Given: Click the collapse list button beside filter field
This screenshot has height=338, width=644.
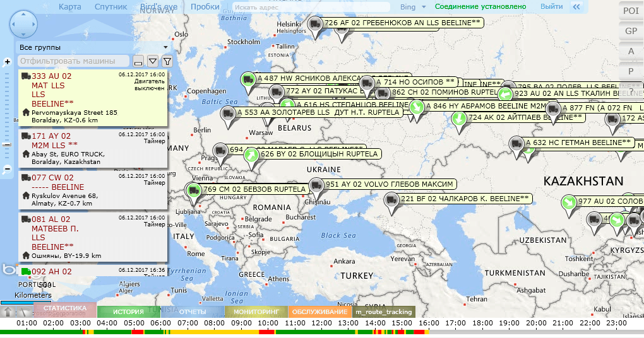Looking at the screenshot, I should (x=138, y=61).
